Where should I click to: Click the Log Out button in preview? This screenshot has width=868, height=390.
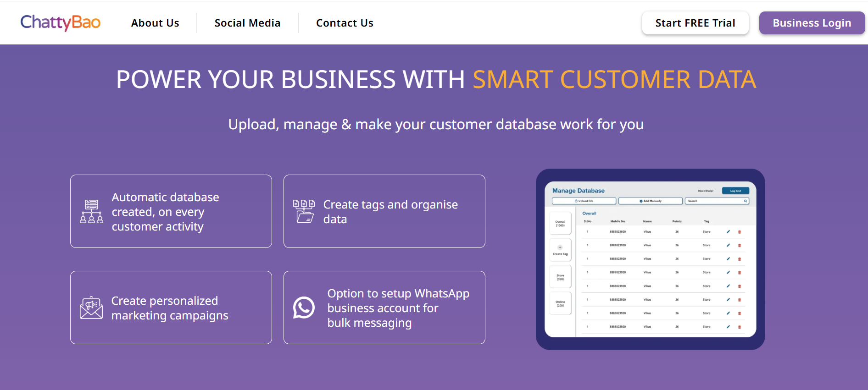coord(735,191)
